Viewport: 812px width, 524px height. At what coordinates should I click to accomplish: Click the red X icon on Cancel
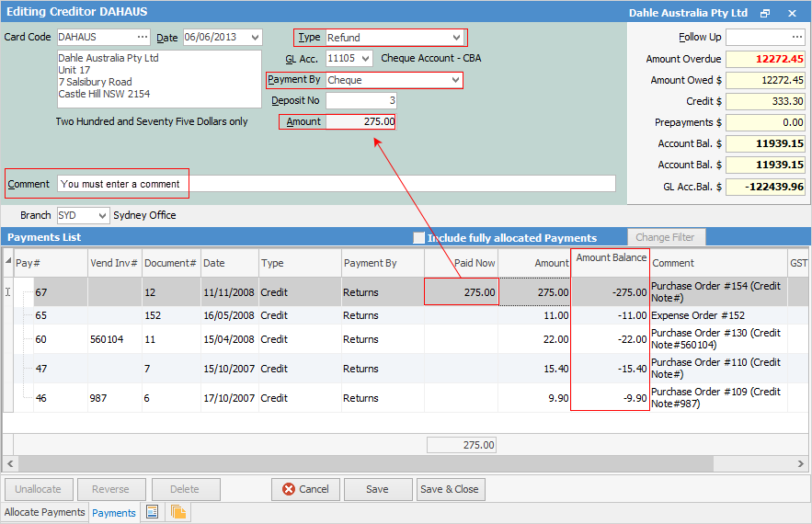click(x=289, y=489)
